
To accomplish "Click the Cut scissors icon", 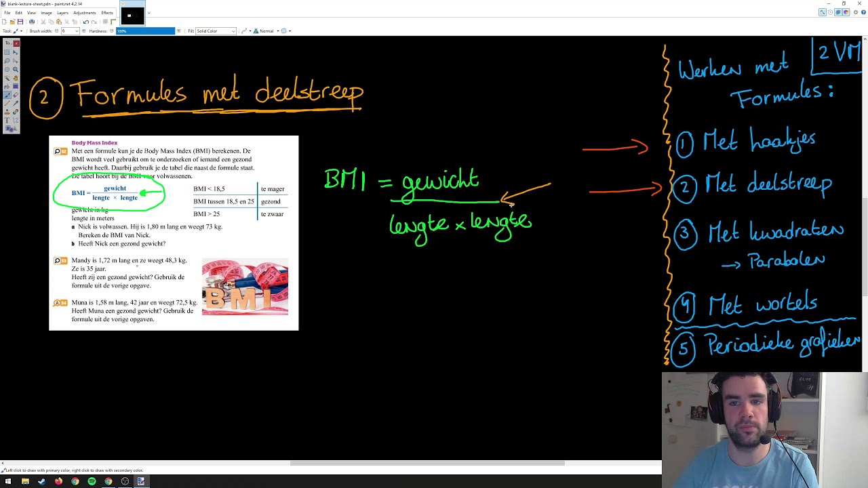I will (x=43, y=22).
